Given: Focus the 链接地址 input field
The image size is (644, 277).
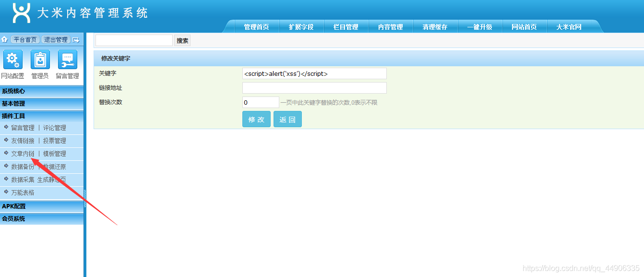Looking at the screenshot, I should (x=314, y=88).
